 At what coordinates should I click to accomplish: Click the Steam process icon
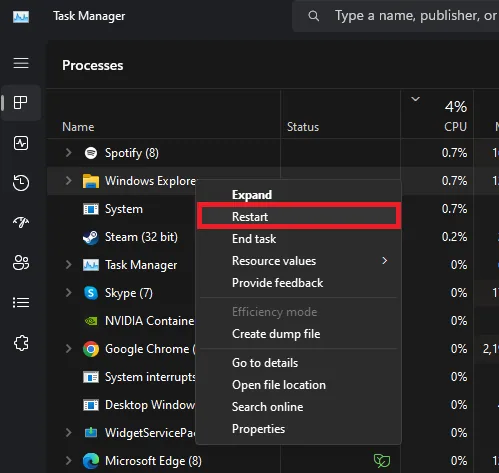point(91,237)
